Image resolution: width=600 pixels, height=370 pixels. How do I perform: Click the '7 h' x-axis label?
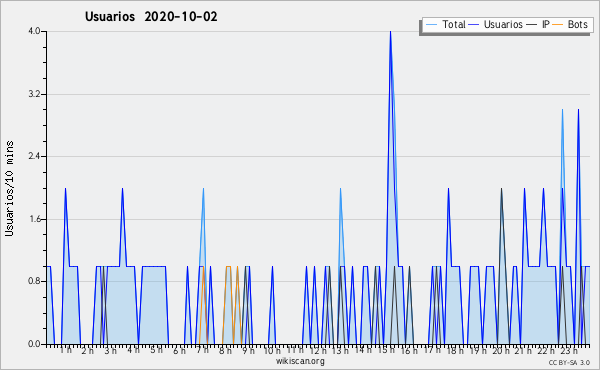click(202, 350)
